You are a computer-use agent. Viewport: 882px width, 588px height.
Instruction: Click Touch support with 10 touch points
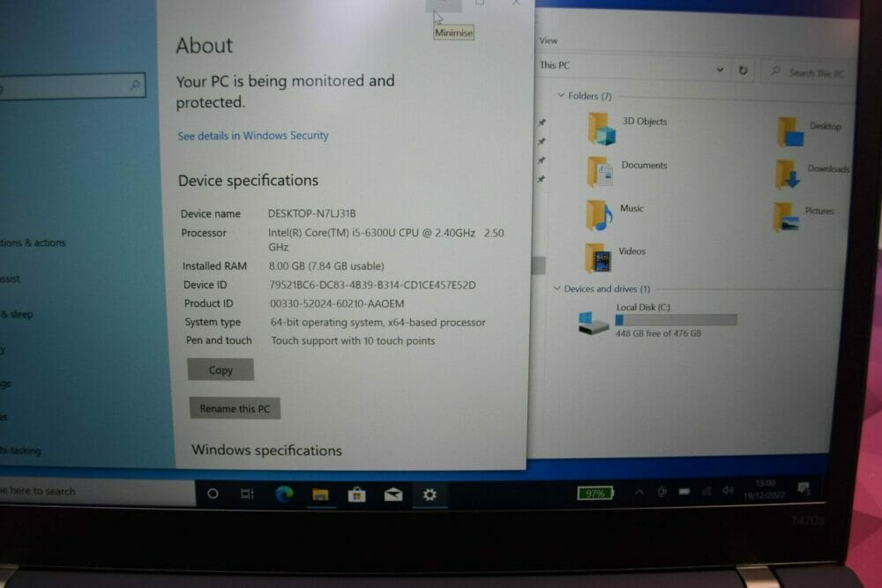[353, 340]
